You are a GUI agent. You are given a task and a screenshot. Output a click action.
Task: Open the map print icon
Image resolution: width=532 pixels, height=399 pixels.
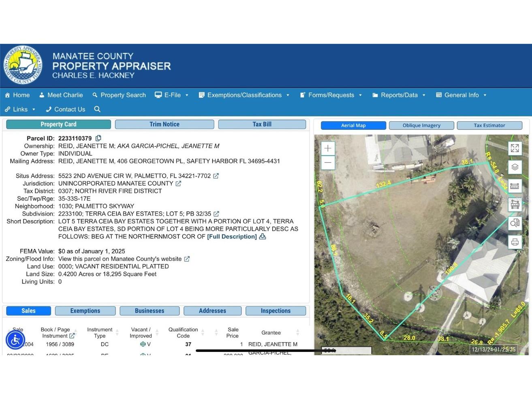(515, 242)
